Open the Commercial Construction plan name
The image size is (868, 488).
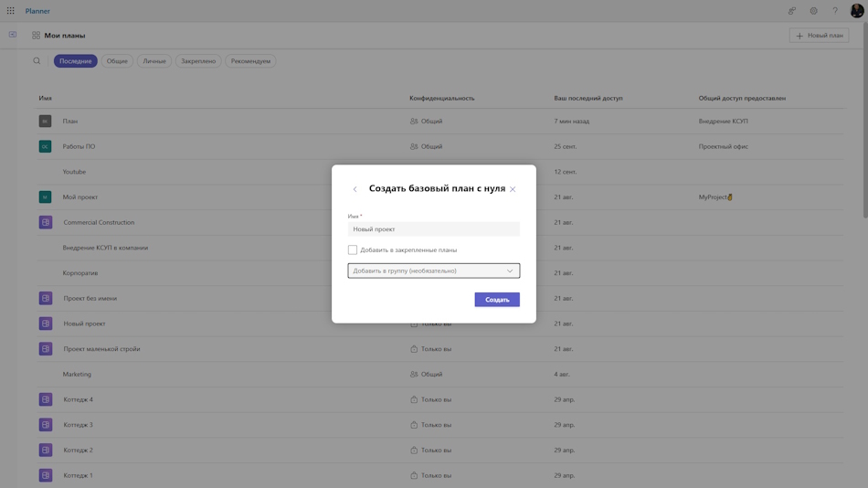coord(99,222)
